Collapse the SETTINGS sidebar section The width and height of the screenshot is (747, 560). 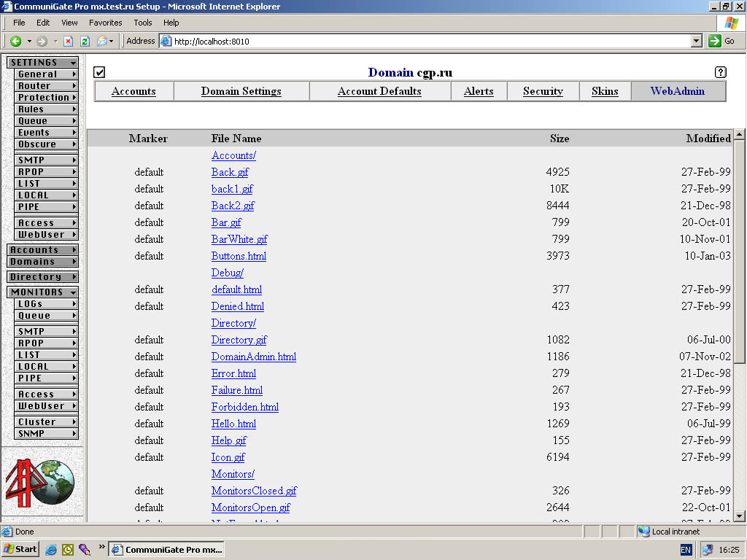pyautogui.click(x=43, y=63)
